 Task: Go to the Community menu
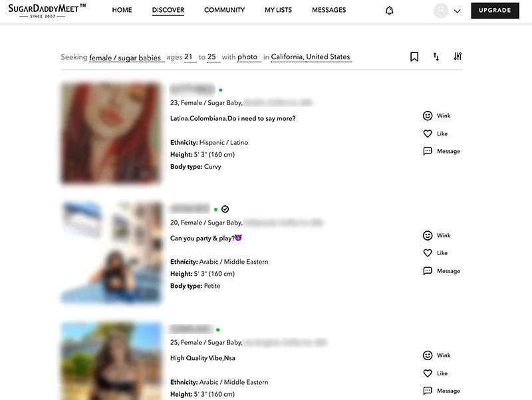coord(224,11)
